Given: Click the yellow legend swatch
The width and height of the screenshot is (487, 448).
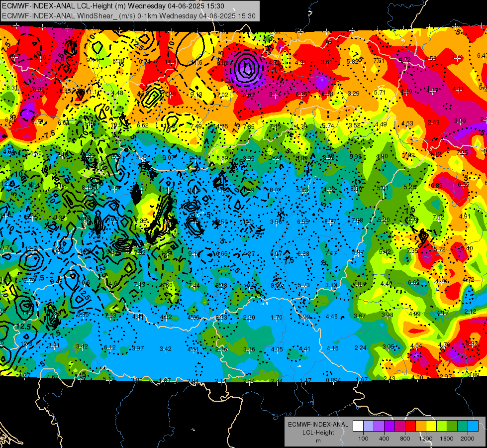Looking at the screenshot, I should coord(431,426).
